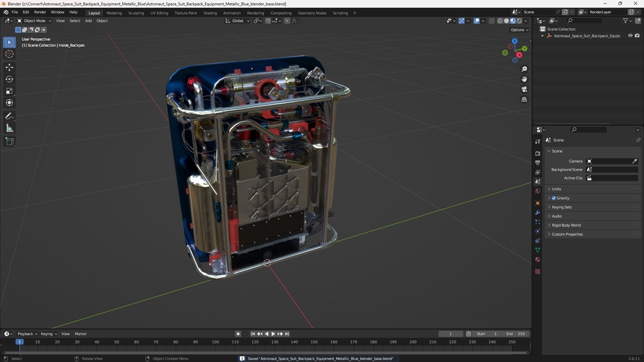Open the Texture properties tab
The width and height of the screenshot is (644, 362).
[538, 271]
